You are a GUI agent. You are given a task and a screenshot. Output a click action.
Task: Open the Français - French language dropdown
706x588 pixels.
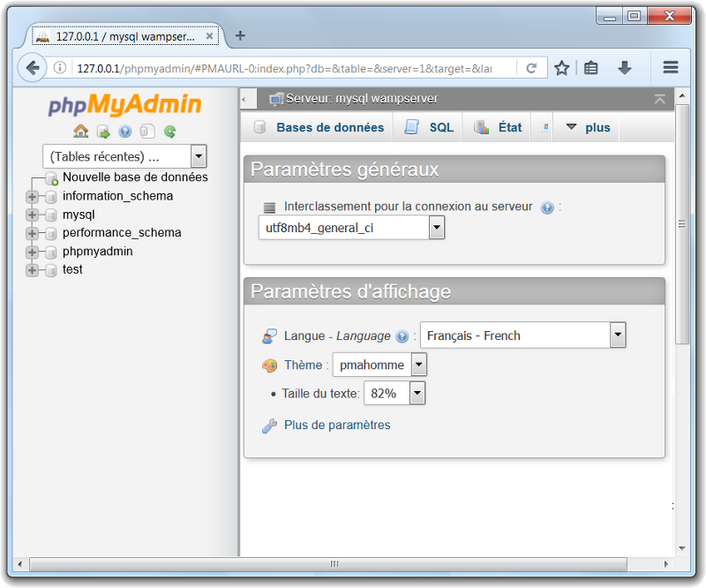coord(523,335)
